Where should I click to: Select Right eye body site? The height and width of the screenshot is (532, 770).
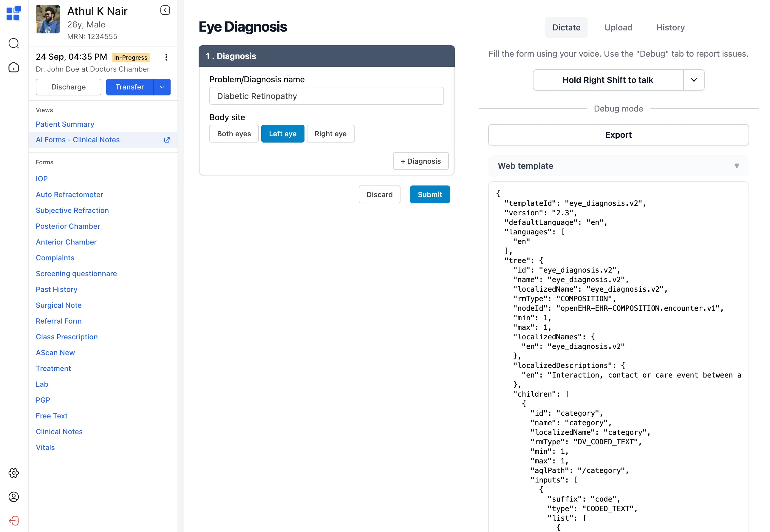[x=330, y=133]
